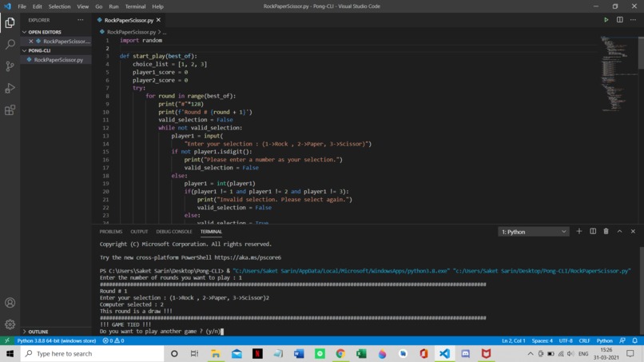Screen dimensions: 644x362
Task: Open Netflix from the taskbar
Action: pos(257,353)
